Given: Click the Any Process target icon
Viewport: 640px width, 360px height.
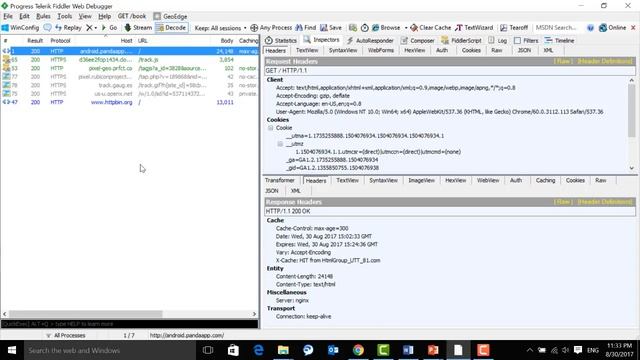Looking at the screenshot, I should click(254, 28).
